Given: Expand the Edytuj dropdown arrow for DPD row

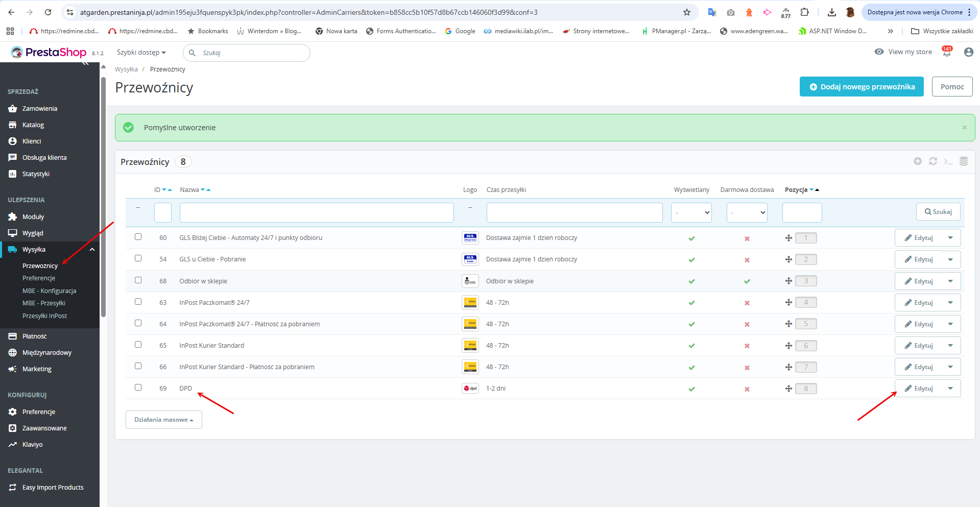Looking at the screenshot, I should coord(950,389).
